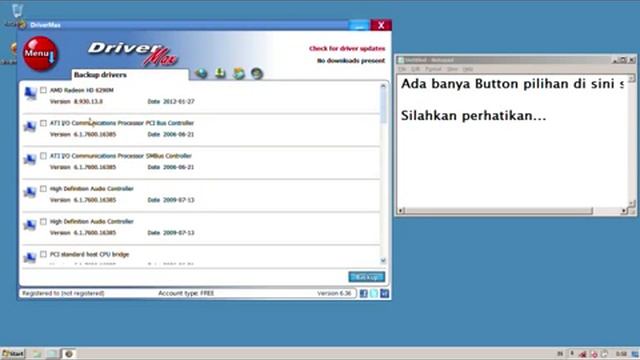Click the Recycle Bin desktop icon

pyautogui.click(x=17, y=11)
